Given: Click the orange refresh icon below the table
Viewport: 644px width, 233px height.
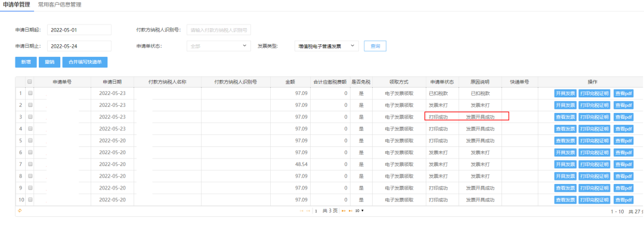Looking at the screenshot, I should coord(19,210).
